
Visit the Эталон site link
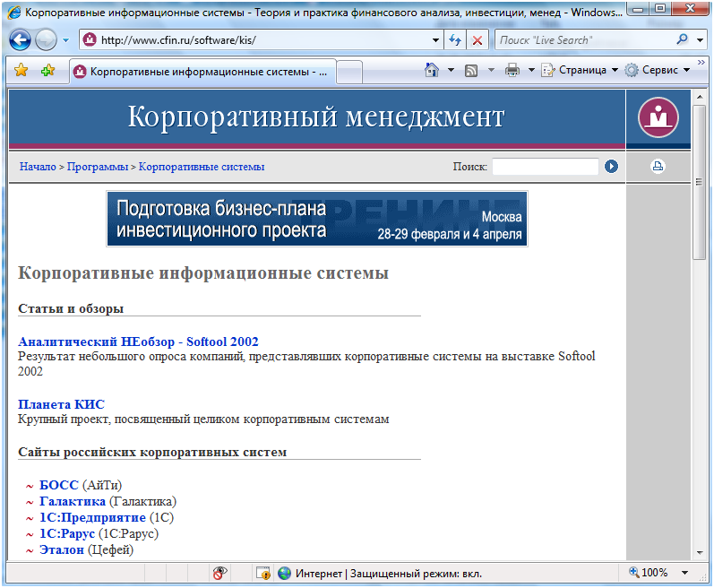[x=62, y=549]
